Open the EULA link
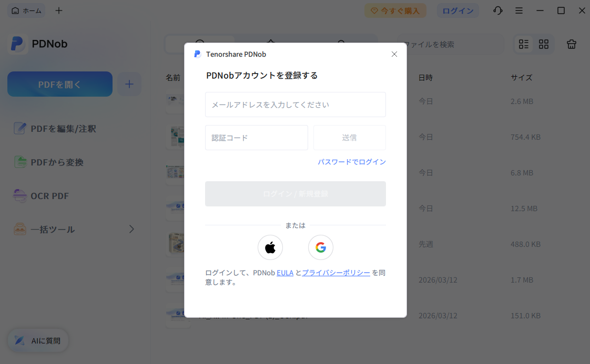The height and width of the screenshot is (364, 590). point(285,273)
